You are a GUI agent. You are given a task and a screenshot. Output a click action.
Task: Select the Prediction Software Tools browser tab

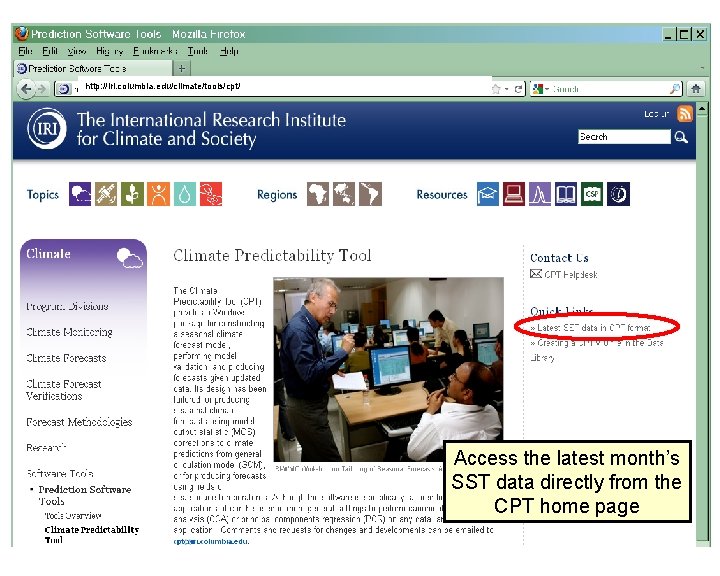pyautogui.click(x=93, y=69)
